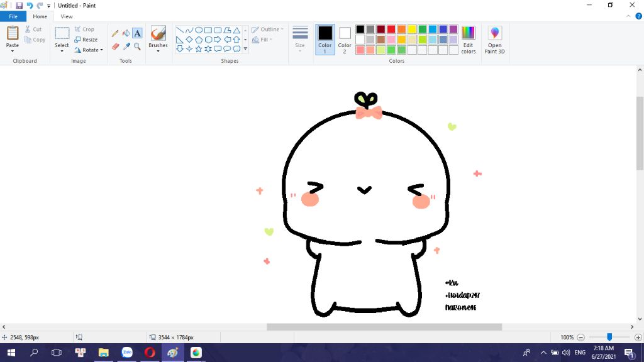Image resolution: width=644 pixels, height=362 pixels.
Task: Expand the Shapes gallery More arrow
Action: [245, 49]
